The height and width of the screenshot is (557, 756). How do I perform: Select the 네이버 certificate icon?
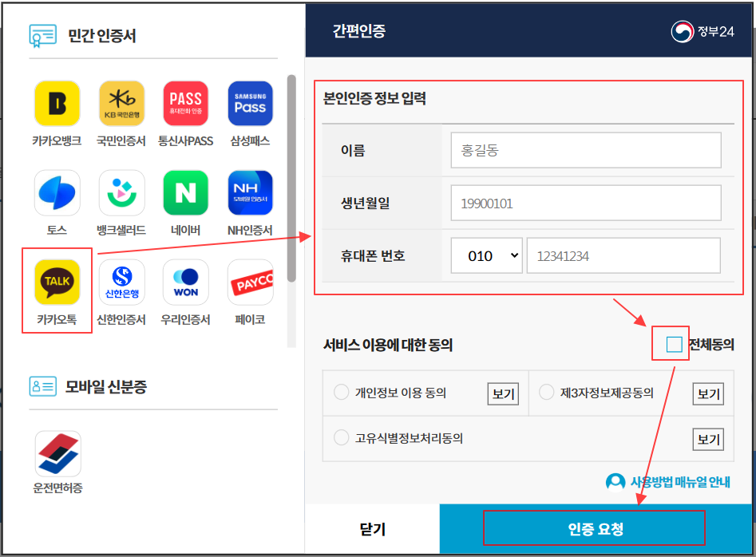(x=186, y=193)
